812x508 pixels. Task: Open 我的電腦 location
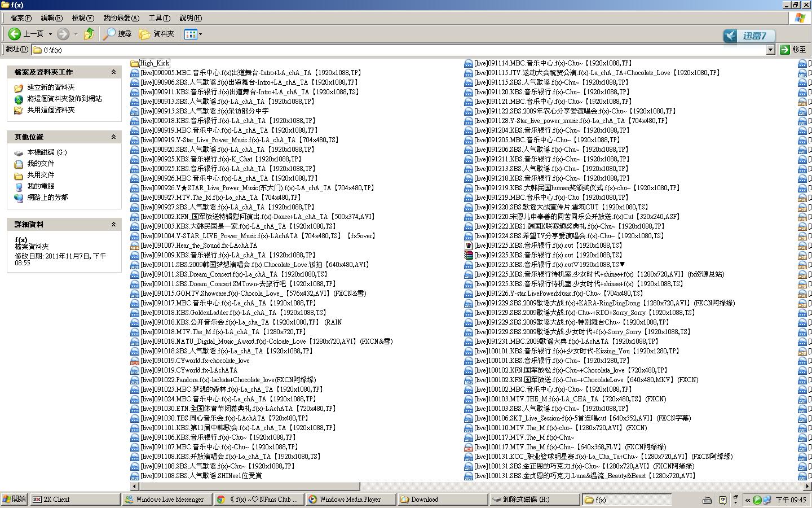pos(41,186)
